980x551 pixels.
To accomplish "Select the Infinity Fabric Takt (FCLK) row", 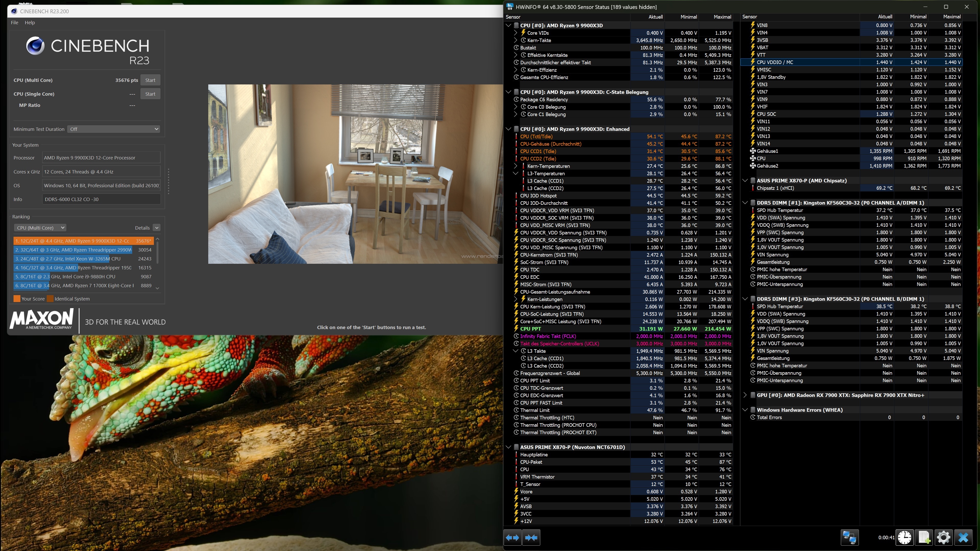I will click(622, 336).
